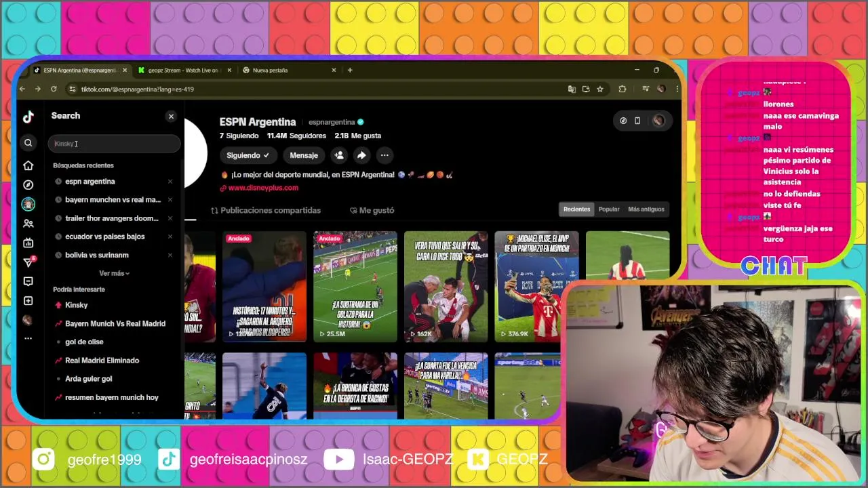
Task: Remove 'bolivia vs surinanm' recent search
Action: coord(170,255)
